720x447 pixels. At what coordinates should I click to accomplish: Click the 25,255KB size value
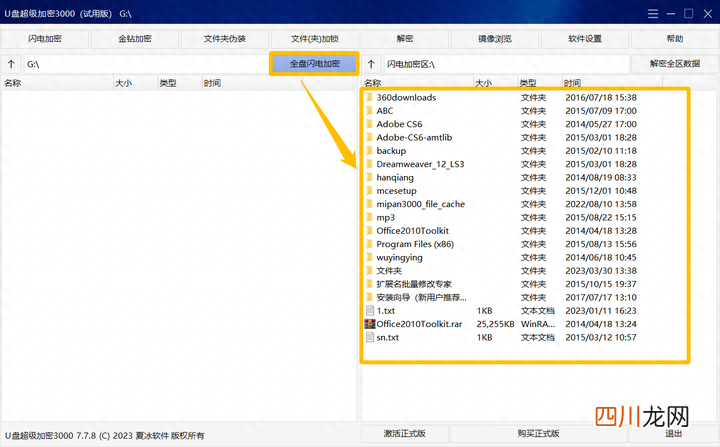pyautogui.click(x=495, y=324)
